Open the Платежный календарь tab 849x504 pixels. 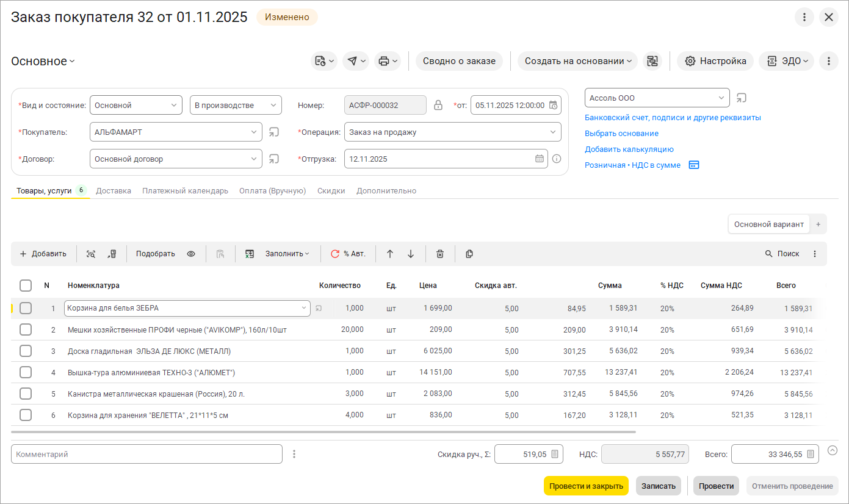click(185, 191)
